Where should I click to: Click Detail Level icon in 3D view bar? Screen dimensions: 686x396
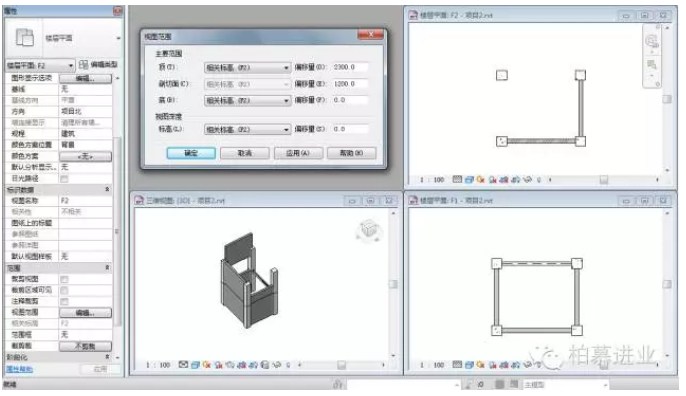pyautogui.click(x=183, y=364)
